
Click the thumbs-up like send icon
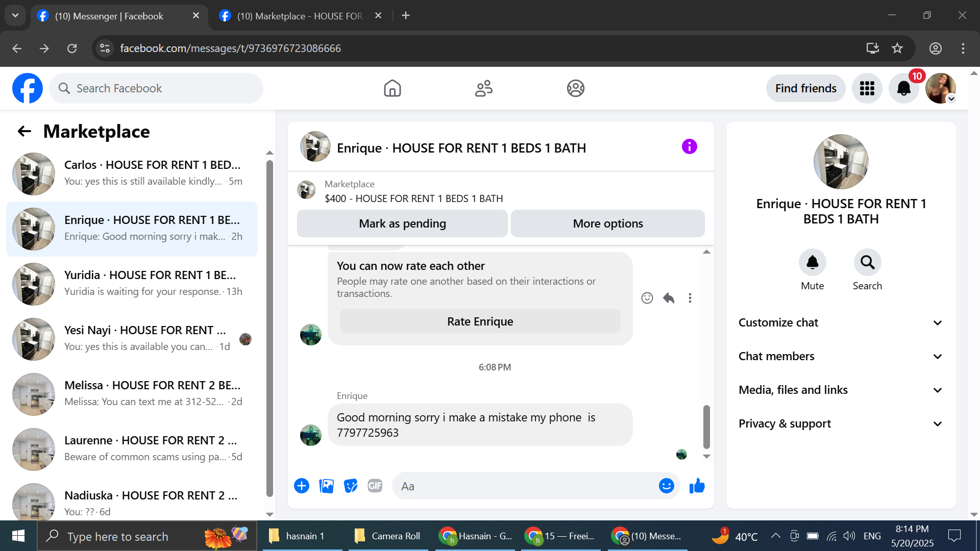[697, 486]
